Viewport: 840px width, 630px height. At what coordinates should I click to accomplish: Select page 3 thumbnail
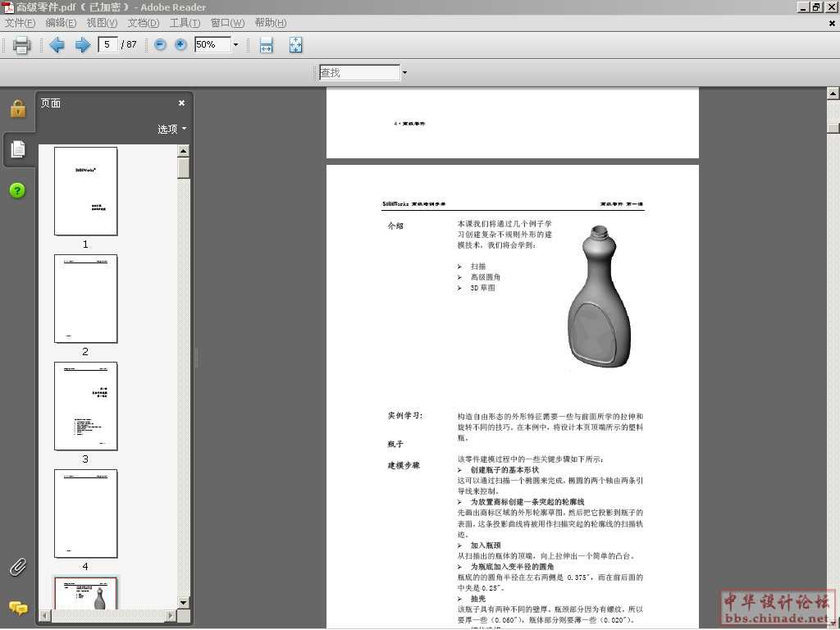coord(85,406)
